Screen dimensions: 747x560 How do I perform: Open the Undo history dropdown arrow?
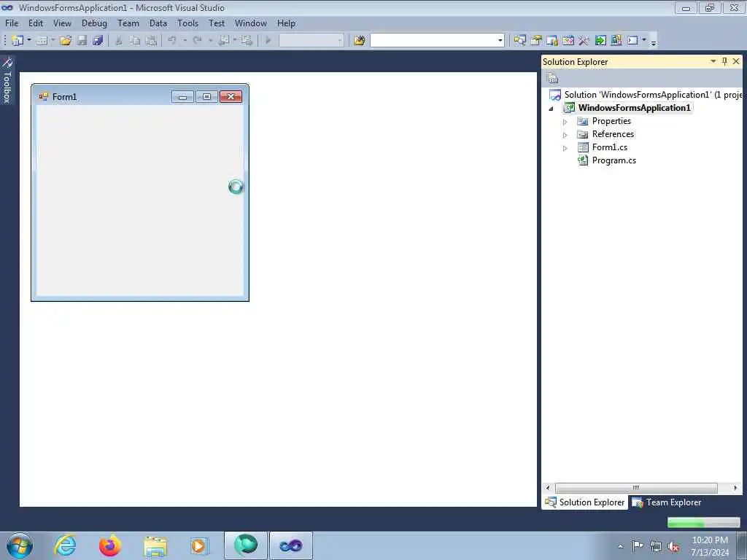pyautogui.click(x=185, y=40)
